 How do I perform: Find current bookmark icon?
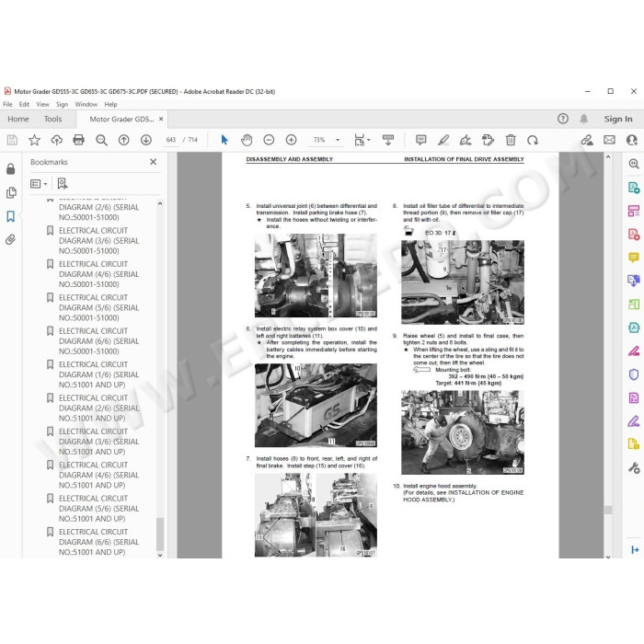63,184
